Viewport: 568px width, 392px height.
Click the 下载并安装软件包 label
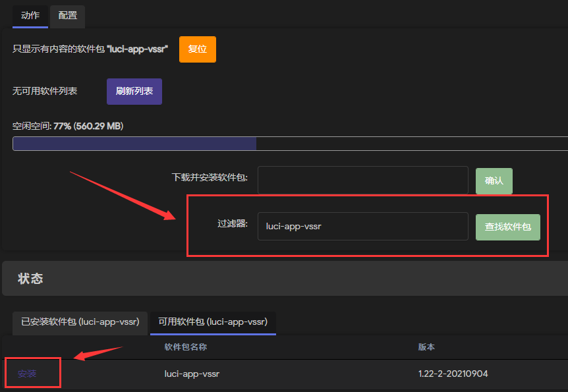point(210,177)
